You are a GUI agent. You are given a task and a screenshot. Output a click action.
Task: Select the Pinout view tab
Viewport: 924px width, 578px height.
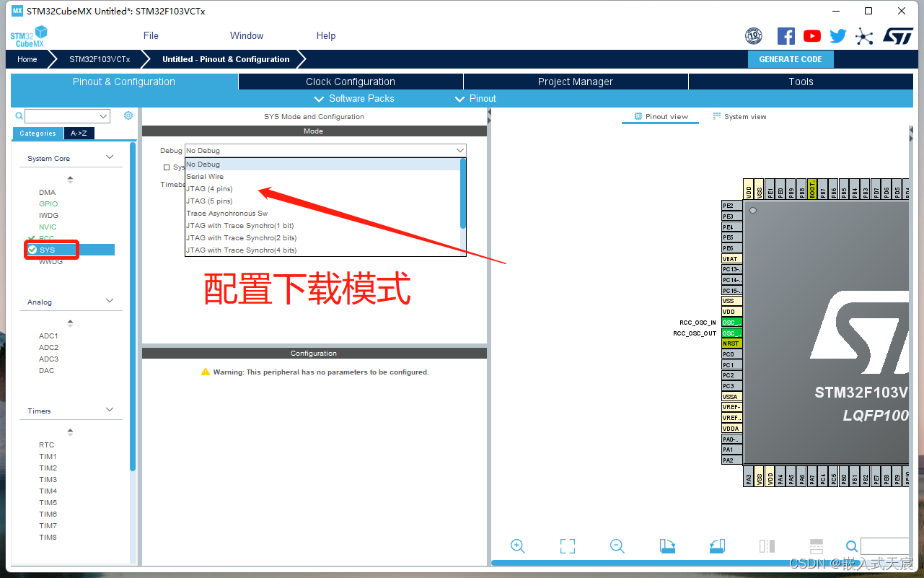tap(661, 116)
